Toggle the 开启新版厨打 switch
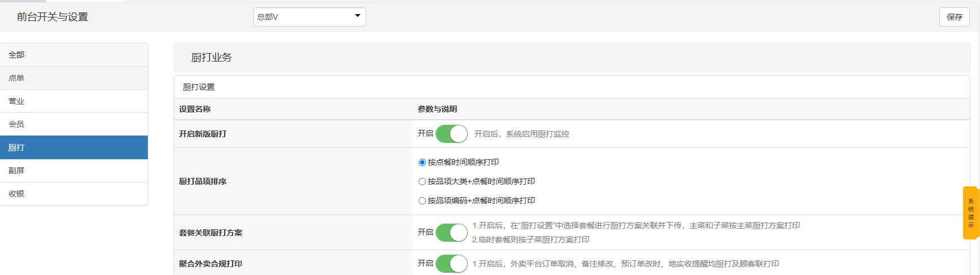 click(451, 134)
